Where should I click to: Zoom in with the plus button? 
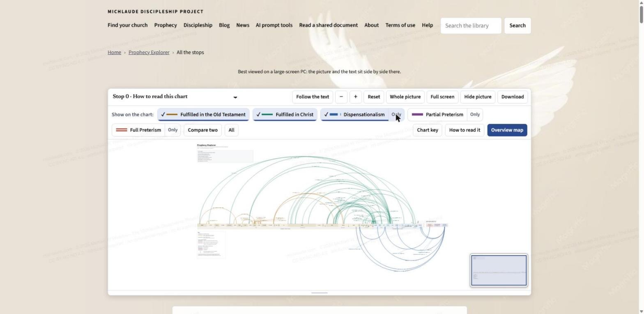tap(355, 97)
